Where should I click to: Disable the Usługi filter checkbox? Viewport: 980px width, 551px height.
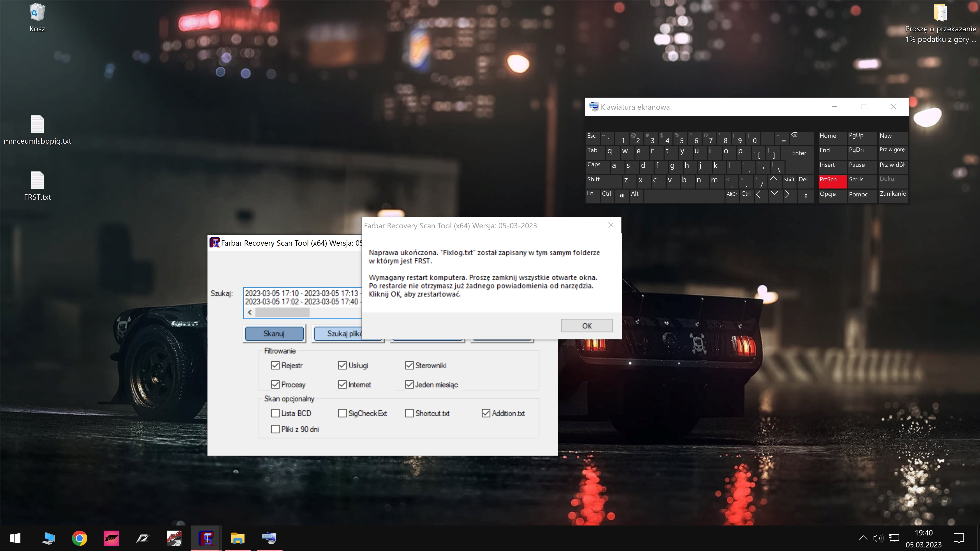pos(342,365)
